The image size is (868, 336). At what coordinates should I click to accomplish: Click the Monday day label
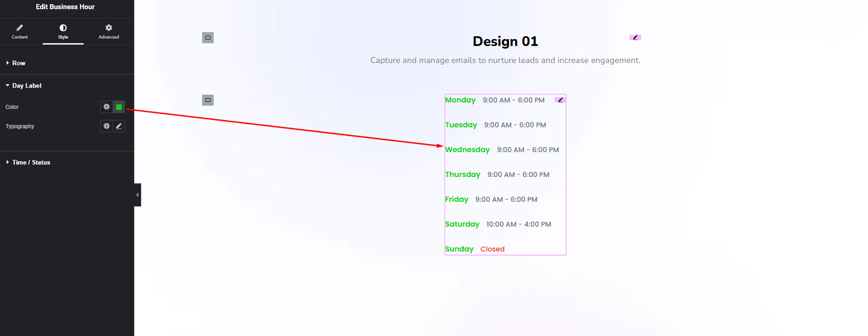pyautogui.click(x=460, y=100)
